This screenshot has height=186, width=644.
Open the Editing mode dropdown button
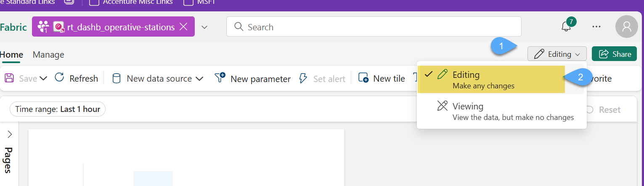coord(557,54)
